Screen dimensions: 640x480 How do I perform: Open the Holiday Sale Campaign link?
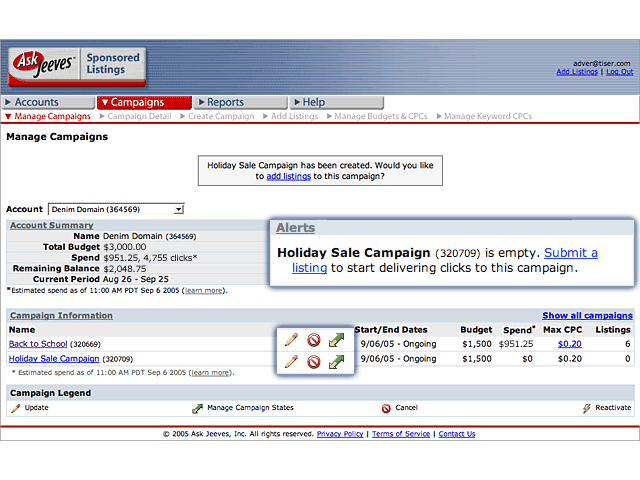click(x=54, y=359)
